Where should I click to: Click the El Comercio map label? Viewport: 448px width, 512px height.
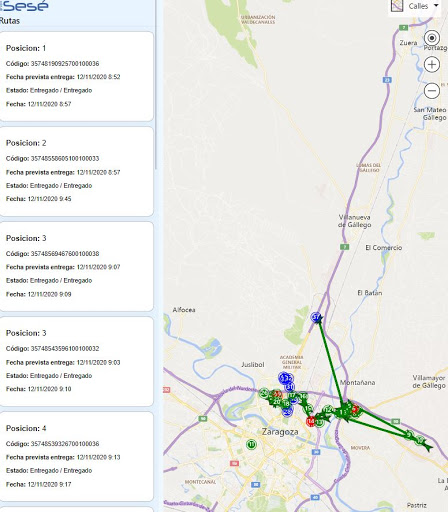click(x=383, y=248)
